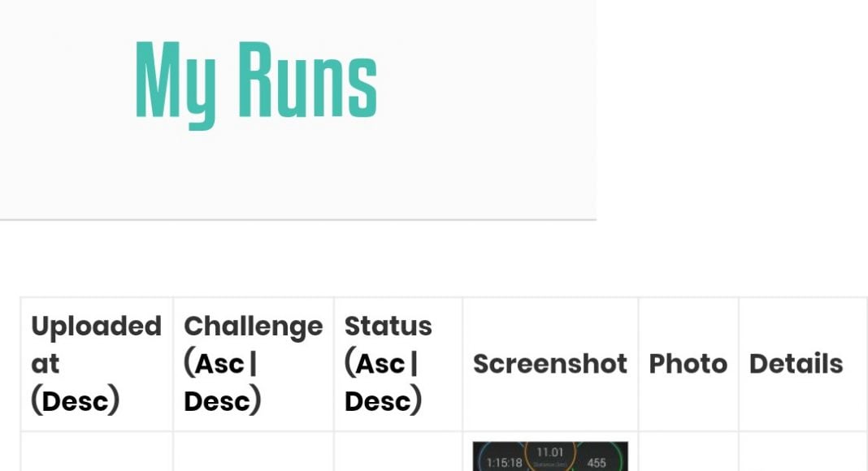This screenshot has height=471, width=868.
Task: Click the 1:15:18 time in thumbnail
Action: (x=504, y=463)
